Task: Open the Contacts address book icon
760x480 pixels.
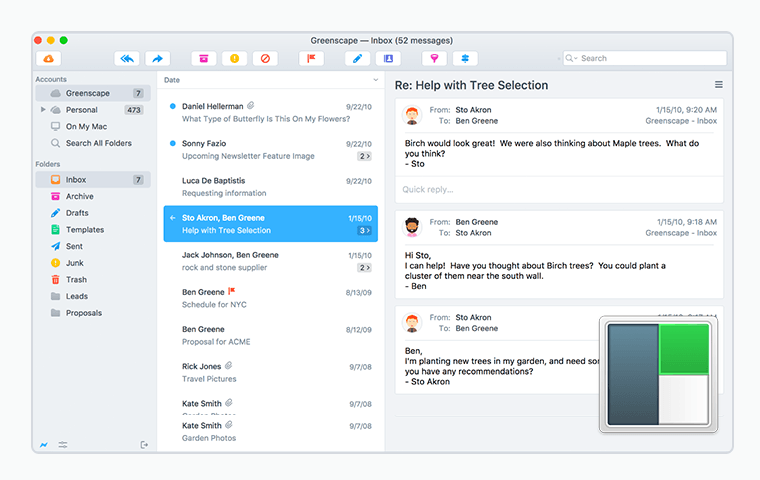Action: point(388,59)
